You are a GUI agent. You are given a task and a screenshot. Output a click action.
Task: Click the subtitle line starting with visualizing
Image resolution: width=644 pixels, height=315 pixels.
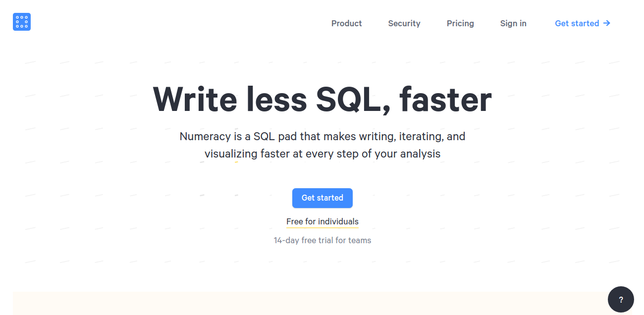coord(322,154)
